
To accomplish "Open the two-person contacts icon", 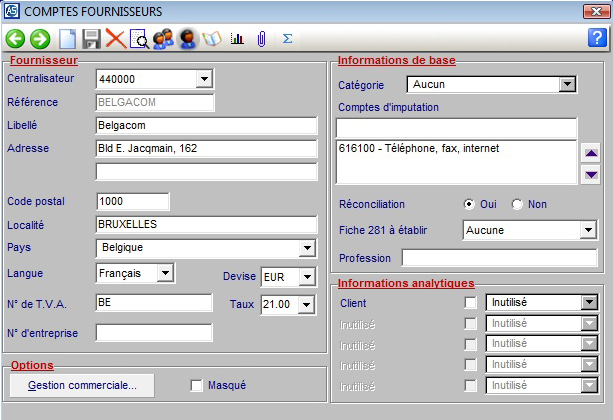I will coord(163,39).
